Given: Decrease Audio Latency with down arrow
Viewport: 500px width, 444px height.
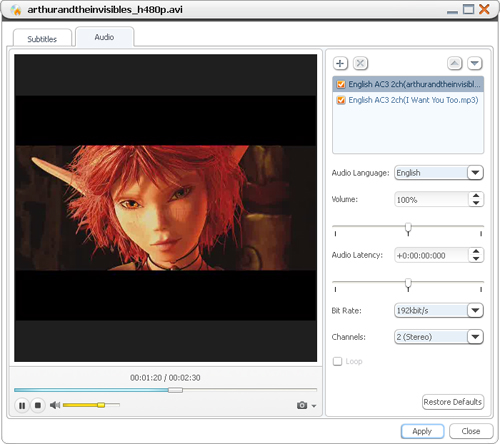Looking at the screenshot, I should [x=476, y=258].
